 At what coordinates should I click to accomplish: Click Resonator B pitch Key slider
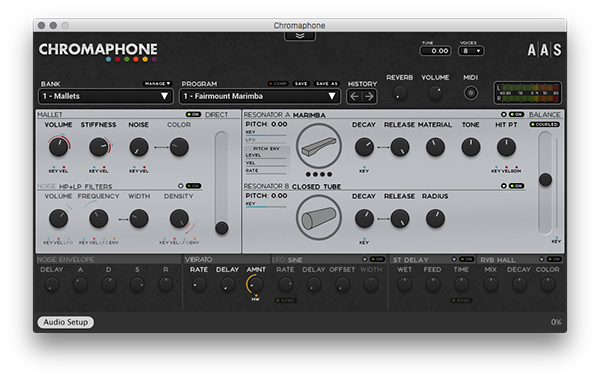(x=266, y=205)
